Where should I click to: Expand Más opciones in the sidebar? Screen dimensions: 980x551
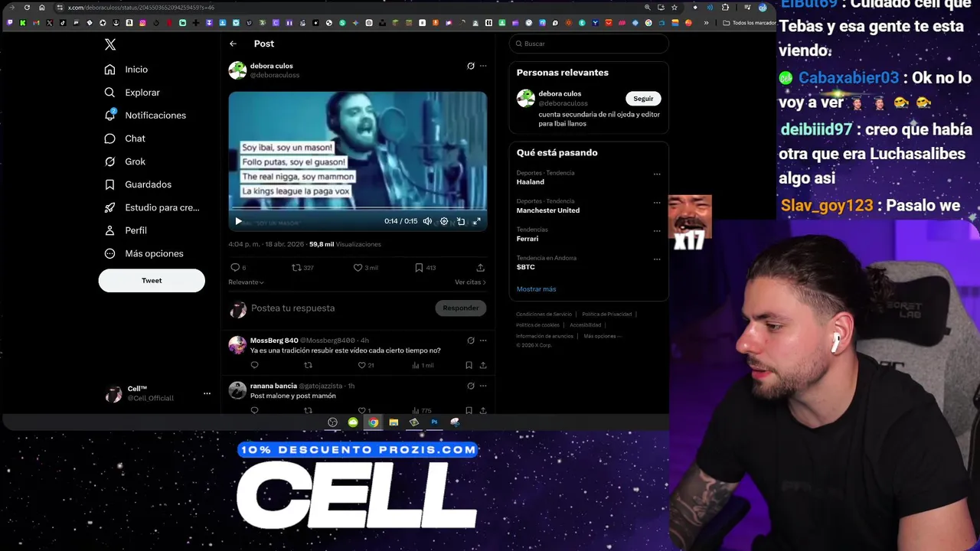click(x=144, y=253)
